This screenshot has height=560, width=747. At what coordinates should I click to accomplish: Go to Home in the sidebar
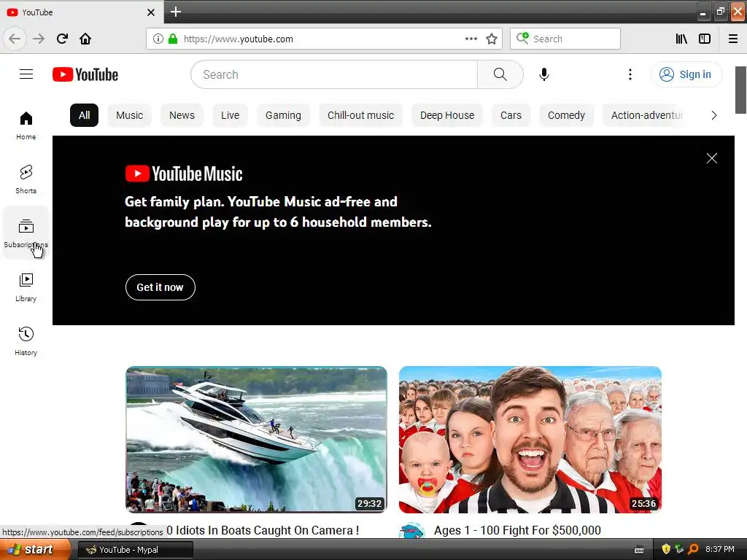[26, 125]
